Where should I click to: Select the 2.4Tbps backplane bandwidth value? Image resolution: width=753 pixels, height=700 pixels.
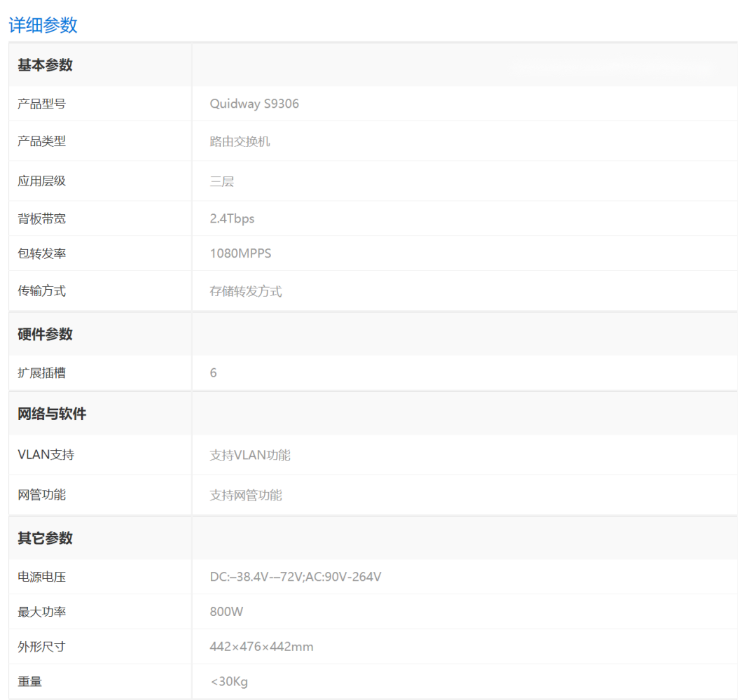[x=232, y=218]
